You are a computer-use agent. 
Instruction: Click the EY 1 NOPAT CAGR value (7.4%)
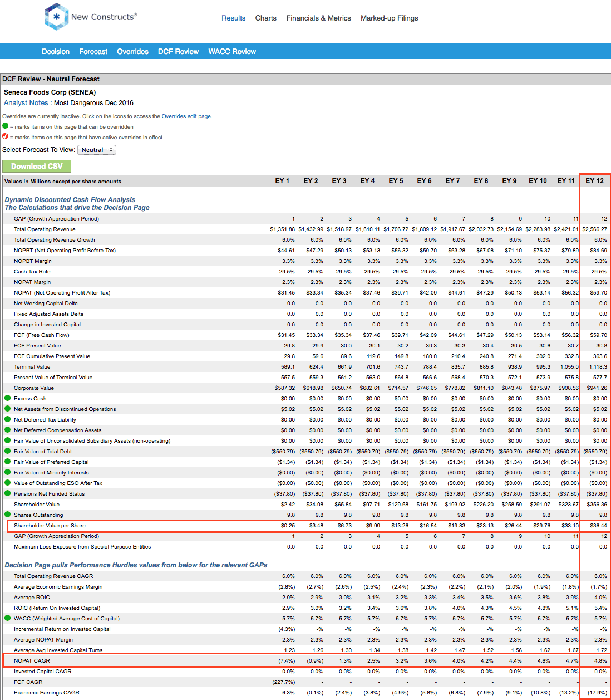click(x=287, y=661)
